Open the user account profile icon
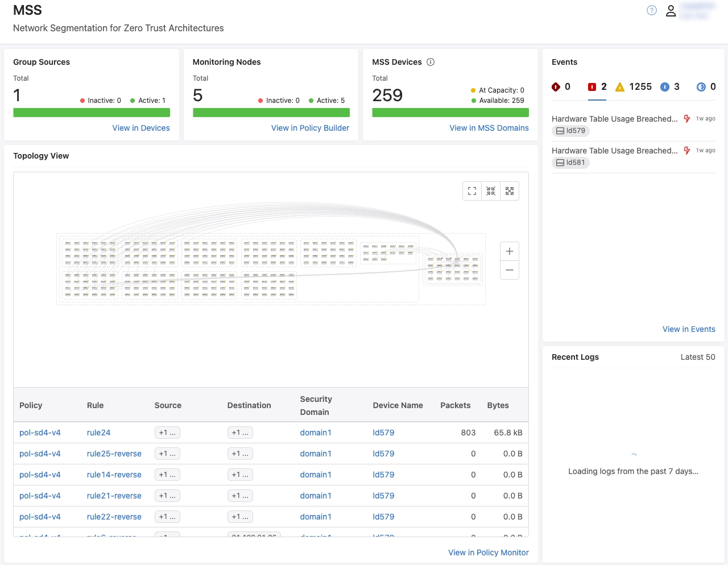 [671, 11]
